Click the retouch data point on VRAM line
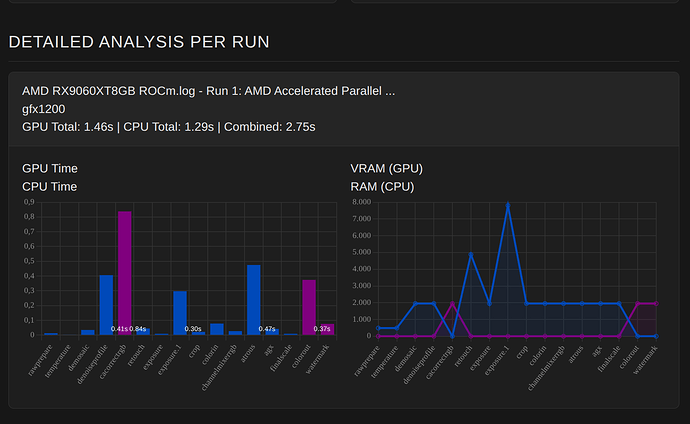The height and width of the screenshot is (424, 690). click(x=471, y=254)
